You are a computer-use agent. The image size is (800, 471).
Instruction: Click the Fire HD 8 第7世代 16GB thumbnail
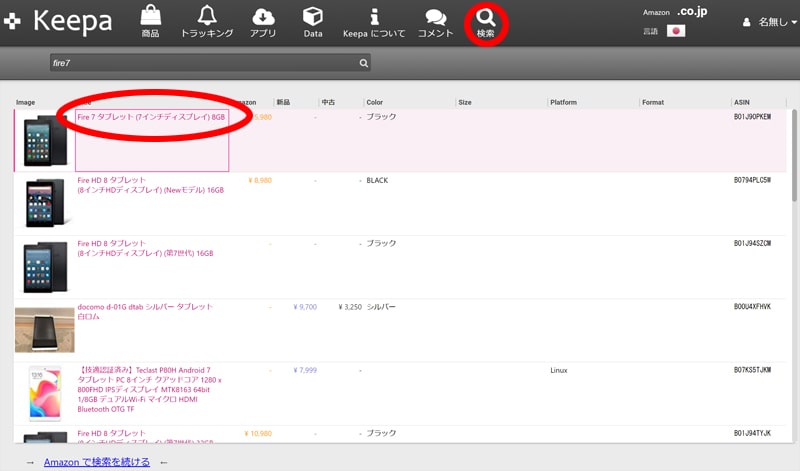pyautogui.click(x=45, y=266)
